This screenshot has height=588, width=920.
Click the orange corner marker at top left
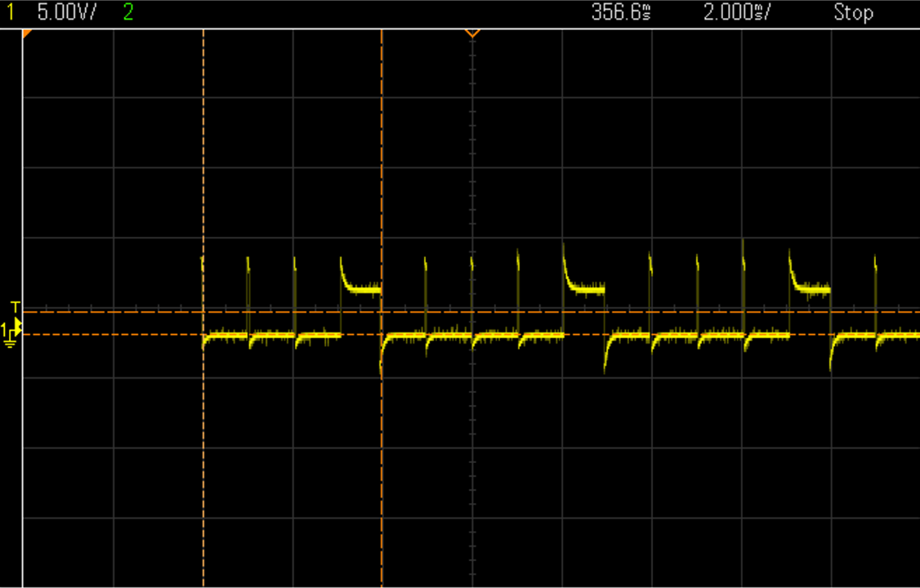click(x=27, y=34)
